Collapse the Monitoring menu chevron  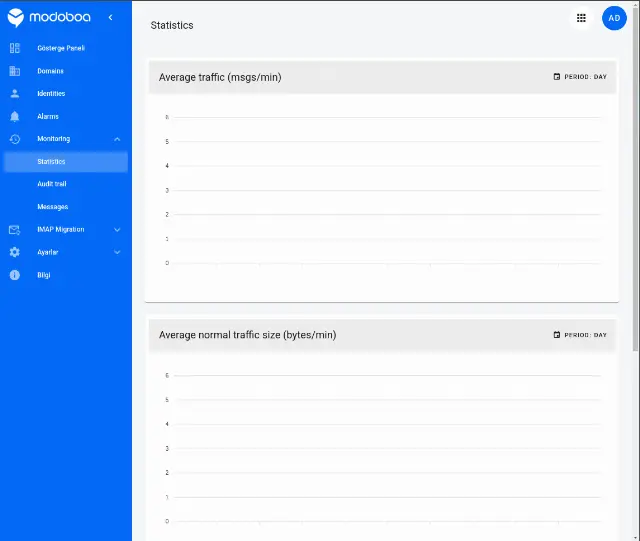[x=117, y=139]
